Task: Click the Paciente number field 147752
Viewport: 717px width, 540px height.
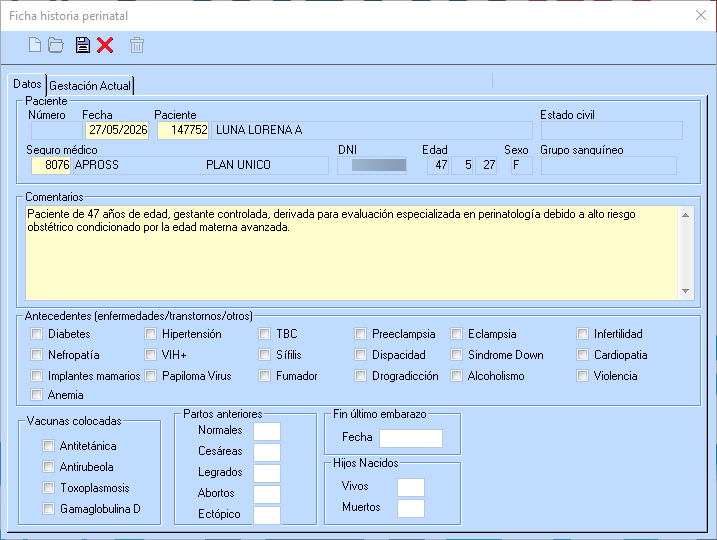Action: click(183, 130)
